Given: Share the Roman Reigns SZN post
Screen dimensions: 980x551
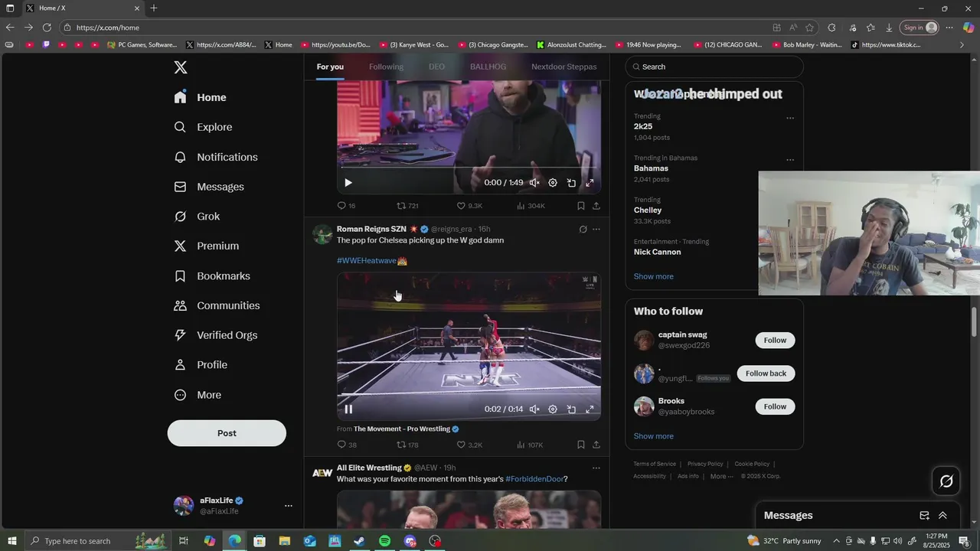Looking at the screenshot, I should click(596, 445).
